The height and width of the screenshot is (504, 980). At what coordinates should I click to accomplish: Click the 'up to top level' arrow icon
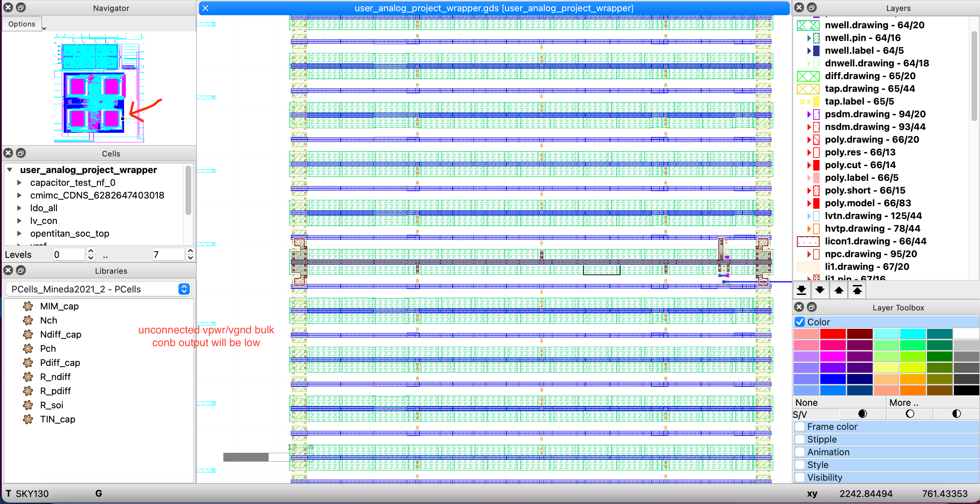point(857,290)
